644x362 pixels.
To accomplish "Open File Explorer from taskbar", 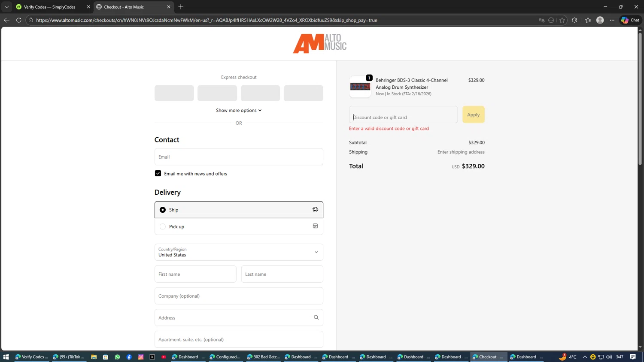I will pyautogui.click(x=94, y=357).
